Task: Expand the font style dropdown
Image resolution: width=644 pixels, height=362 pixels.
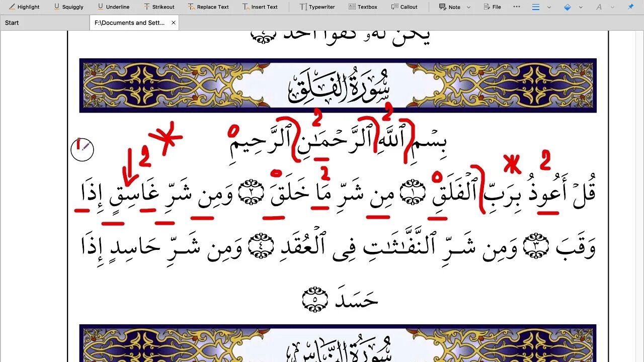Action: click(x=612, y=7)
